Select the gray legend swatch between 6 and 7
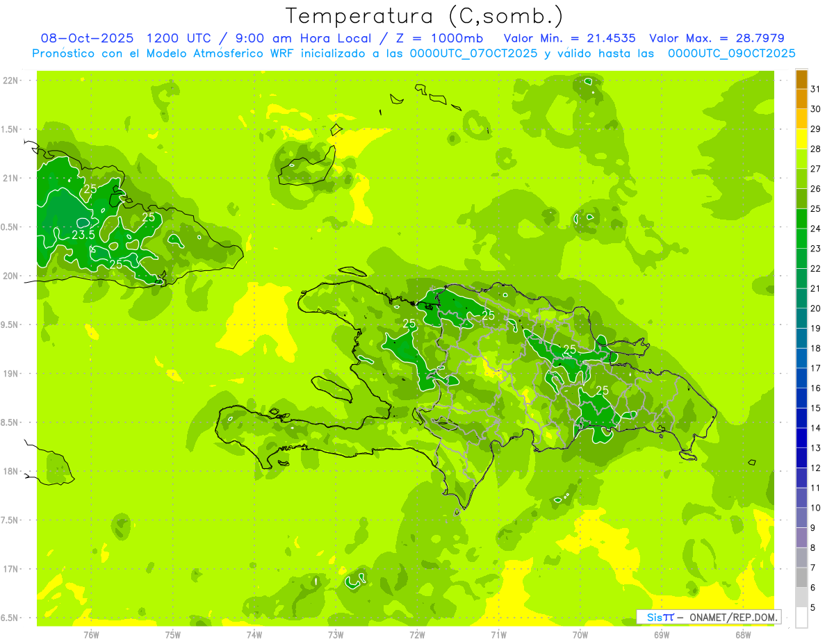Viewport: 834px width, 644px height. coord(801,577)
